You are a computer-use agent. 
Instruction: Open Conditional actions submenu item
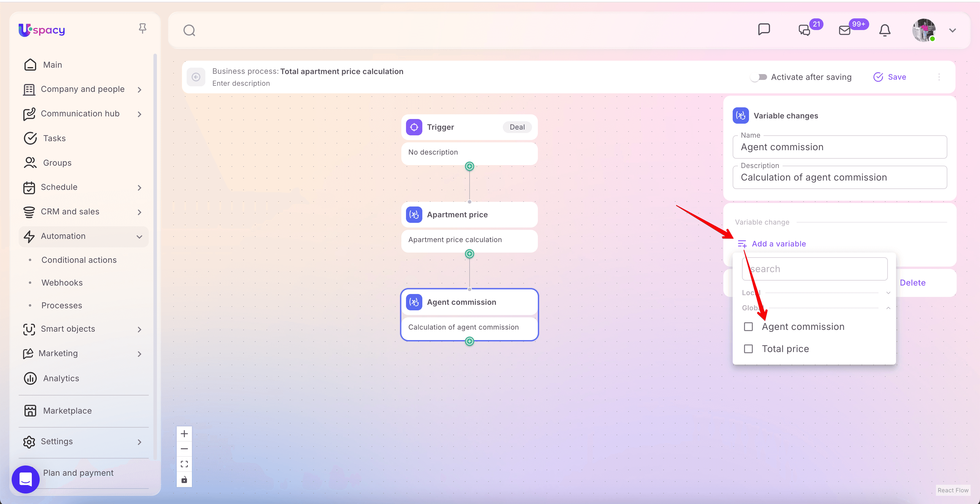point(79,260)
